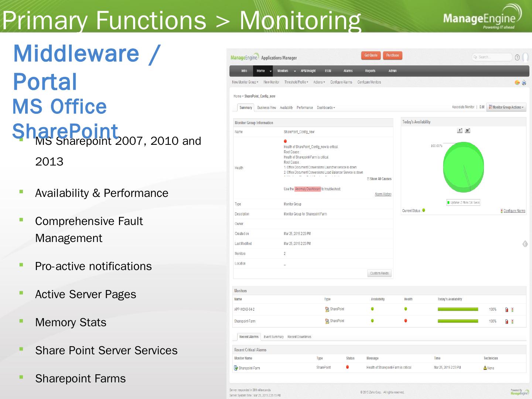Click availability green dot for Sharepoint-Farm

372,321
